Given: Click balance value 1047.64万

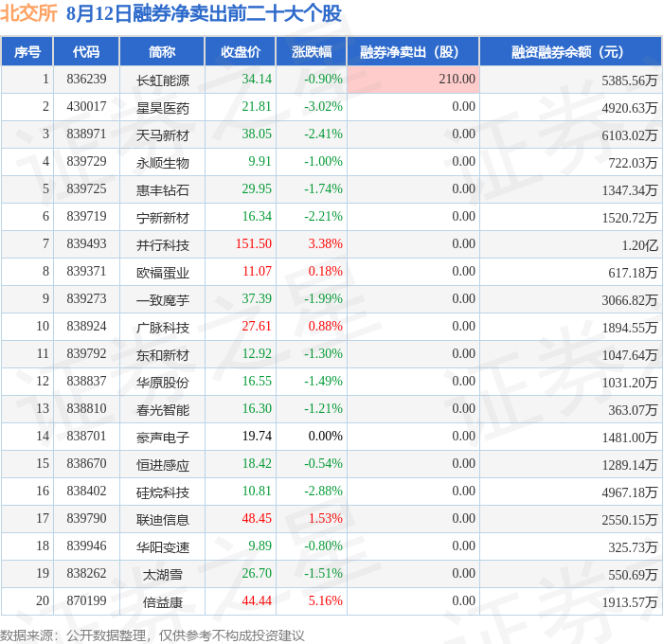Looking at the screenshot, I should click(630, 355).
